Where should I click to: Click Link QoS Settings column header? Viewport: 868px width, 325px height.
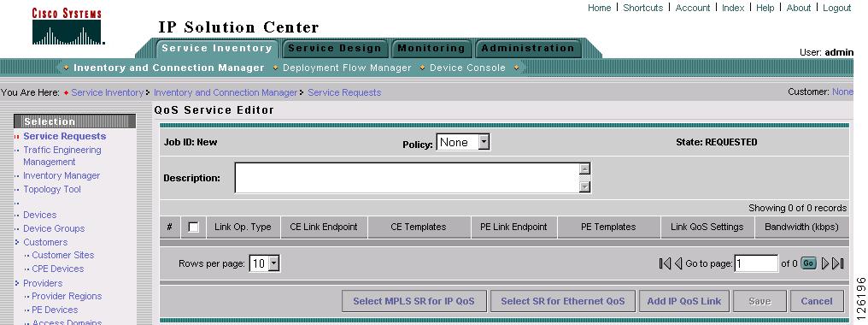707,227
